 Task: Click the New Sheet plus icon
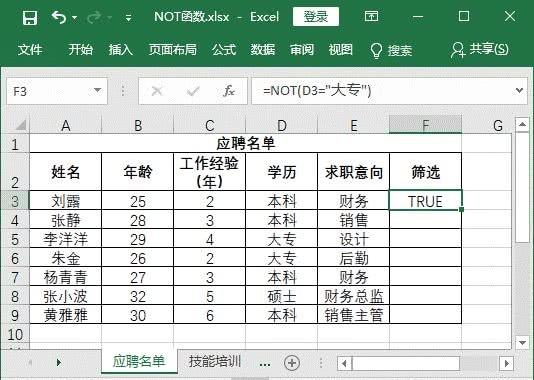pos(292,363)
